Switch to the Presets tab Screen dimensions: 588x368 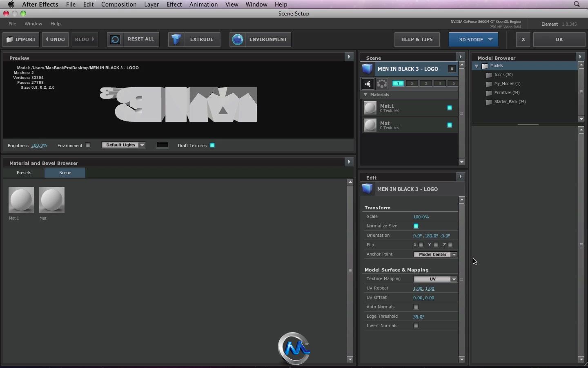click(24, 173)
